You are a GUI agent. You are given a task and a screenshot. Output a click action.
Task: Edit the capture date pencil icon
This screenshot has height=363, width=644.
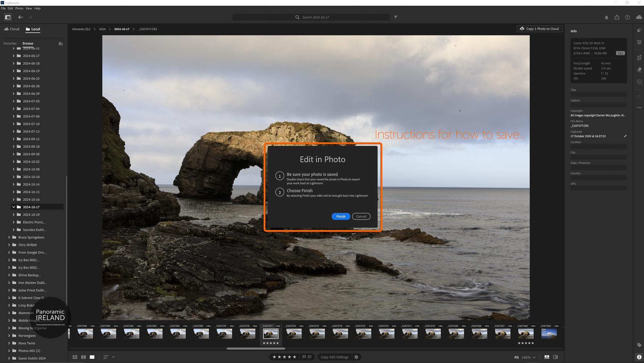625,136
